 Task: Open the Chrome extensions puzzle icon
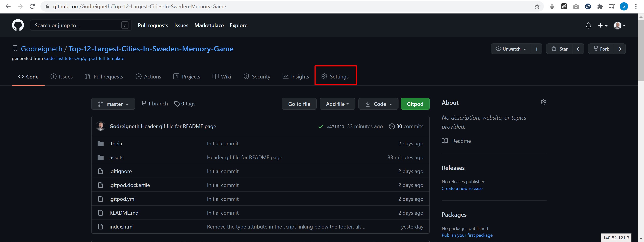coord(600,7)
